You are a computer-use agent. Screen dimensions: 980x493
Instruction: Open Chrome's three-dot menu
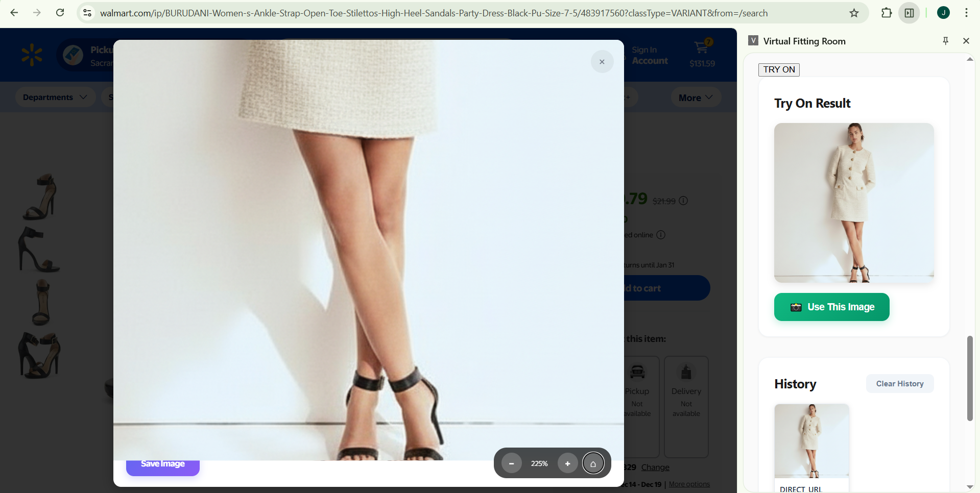click(x=966, y=13)
